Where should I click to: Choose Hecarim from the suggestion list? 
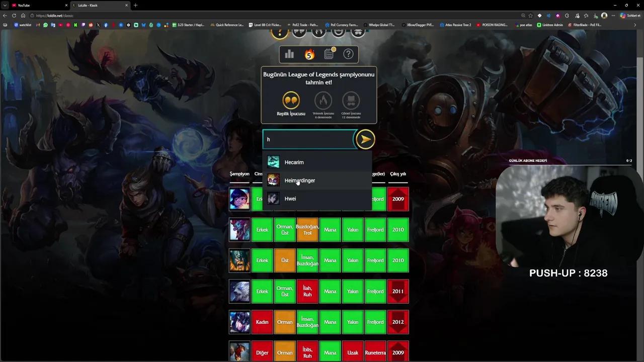[x=317, y=162]
